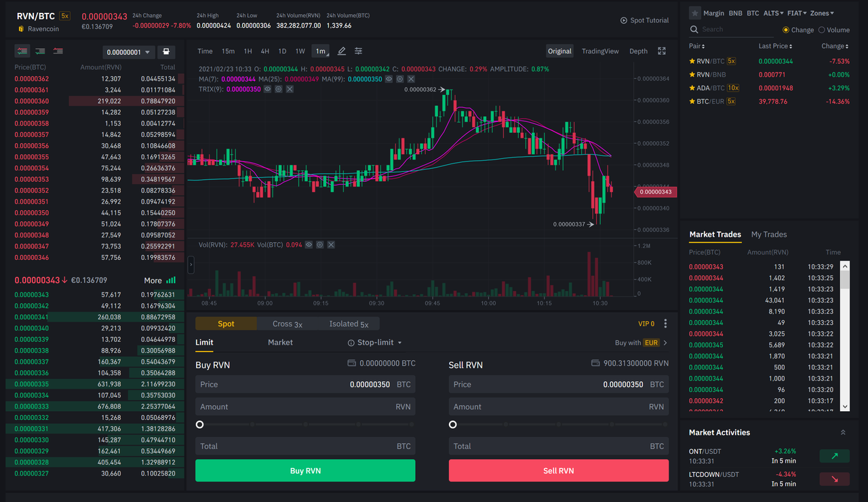Open the More order book depth chart icon
868x502 pixels.
171,280
